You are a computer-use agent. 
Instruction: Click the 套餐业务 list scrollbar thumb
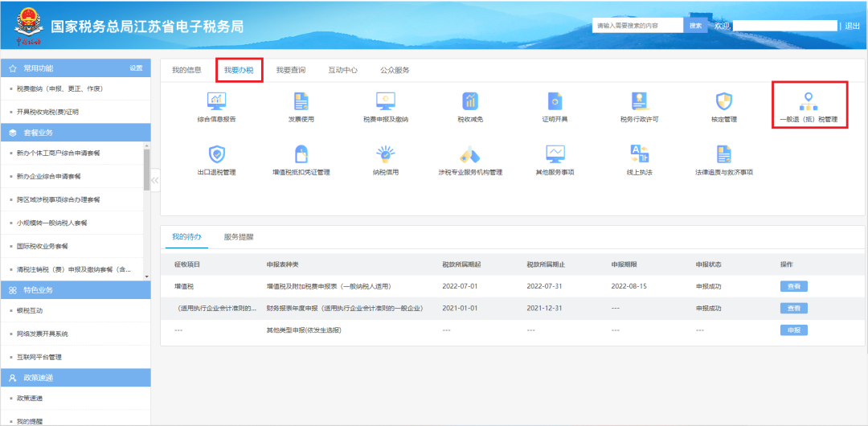point(147,169)
